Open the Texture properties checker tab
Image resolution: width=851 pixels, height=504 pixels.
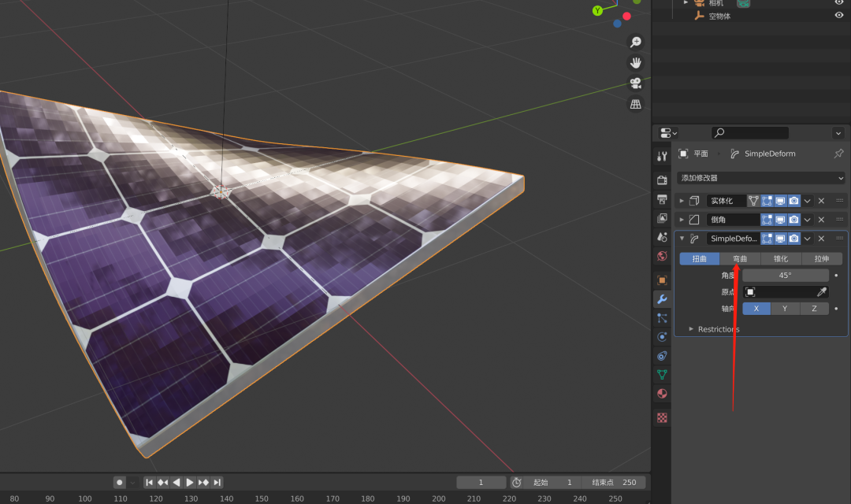point(662,417)
